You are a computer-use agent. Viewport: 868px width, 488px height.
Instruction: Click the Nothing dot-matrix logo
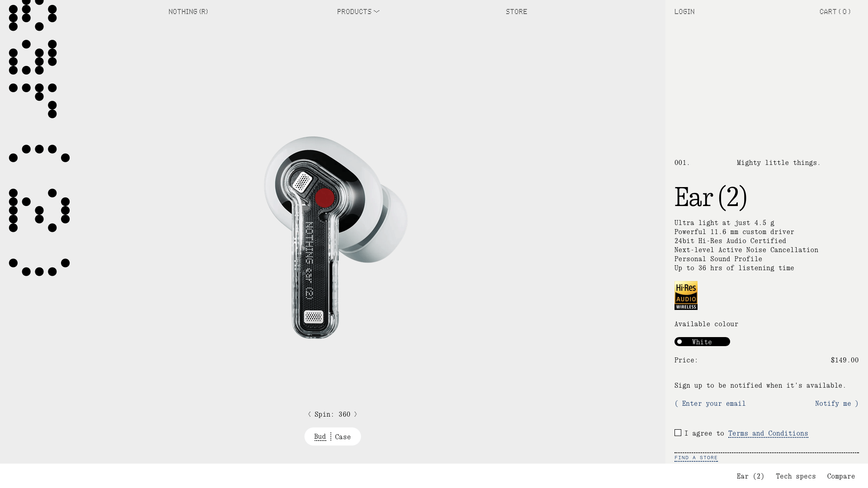click(x=39, y=138)
